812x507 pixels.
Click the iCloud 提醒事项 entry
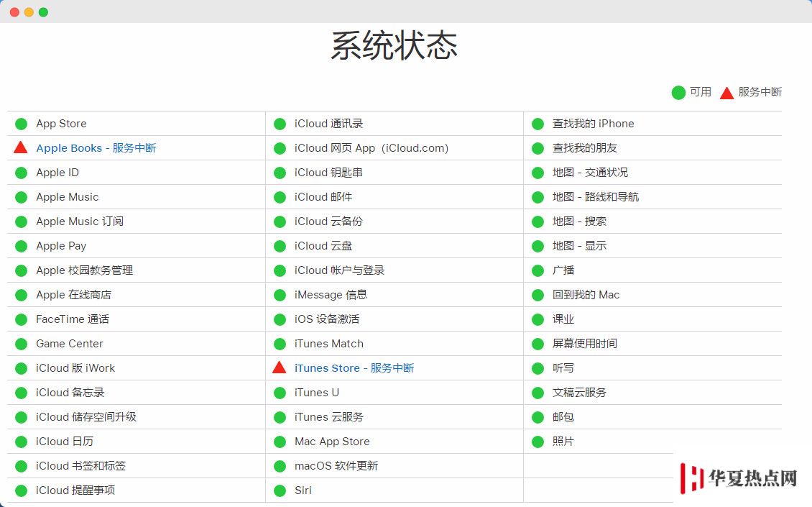click(x=75, y=490)
